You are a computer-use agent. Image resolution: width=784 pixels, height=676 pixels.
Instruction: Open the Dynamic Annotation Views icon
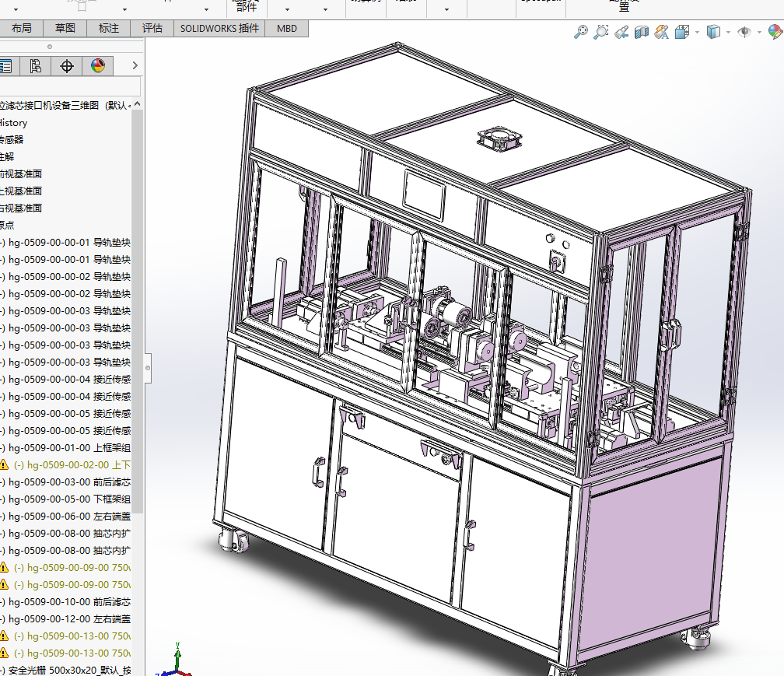pos(662,32)
